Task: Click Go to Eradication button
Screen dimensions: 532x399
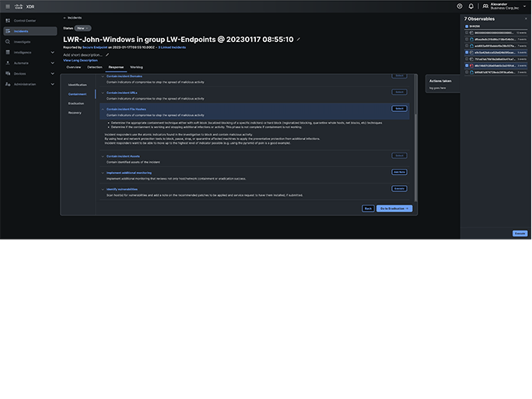Action: [394, 208]
